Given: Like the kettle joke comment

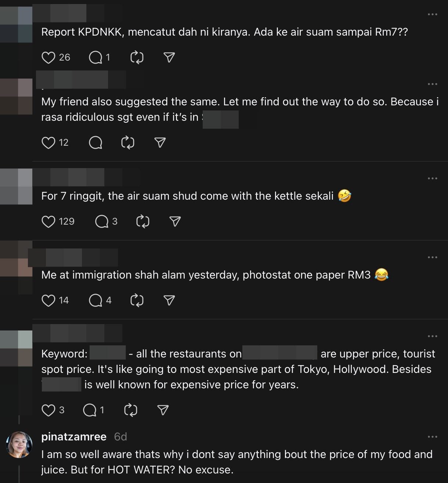Looking at the screenshot, I should tap(49, 221).
